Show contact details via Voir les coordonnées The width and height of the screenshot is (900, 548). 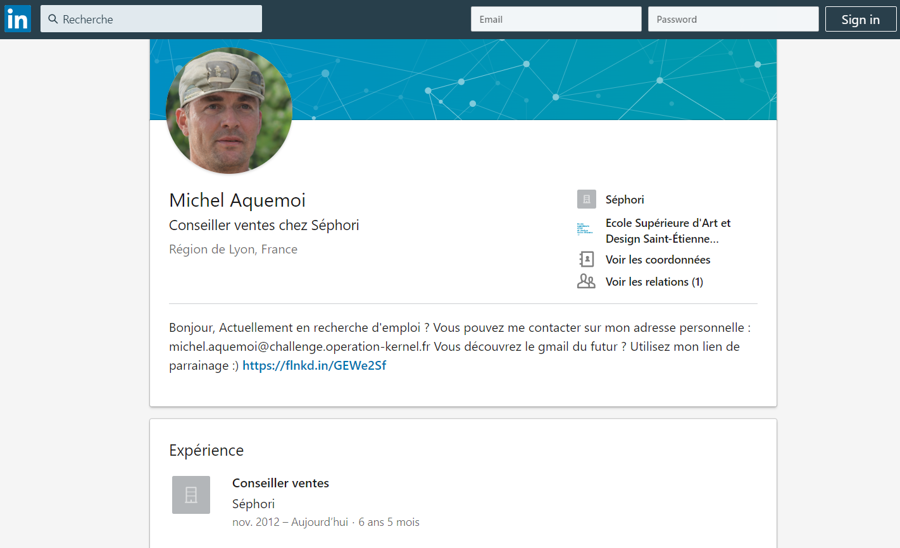pos(658,260)
